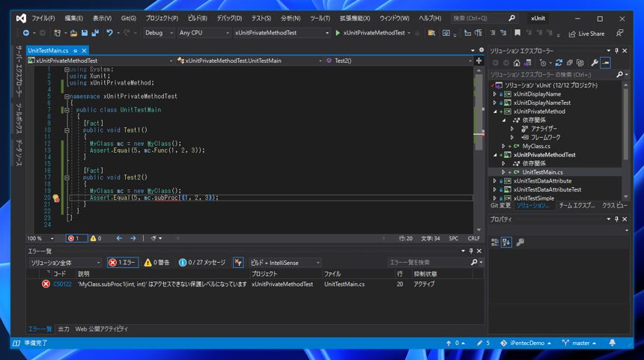This screenshot has width=644, height=360.
Task: Click the master branch button in status bar
Action: tap(579, 343)
